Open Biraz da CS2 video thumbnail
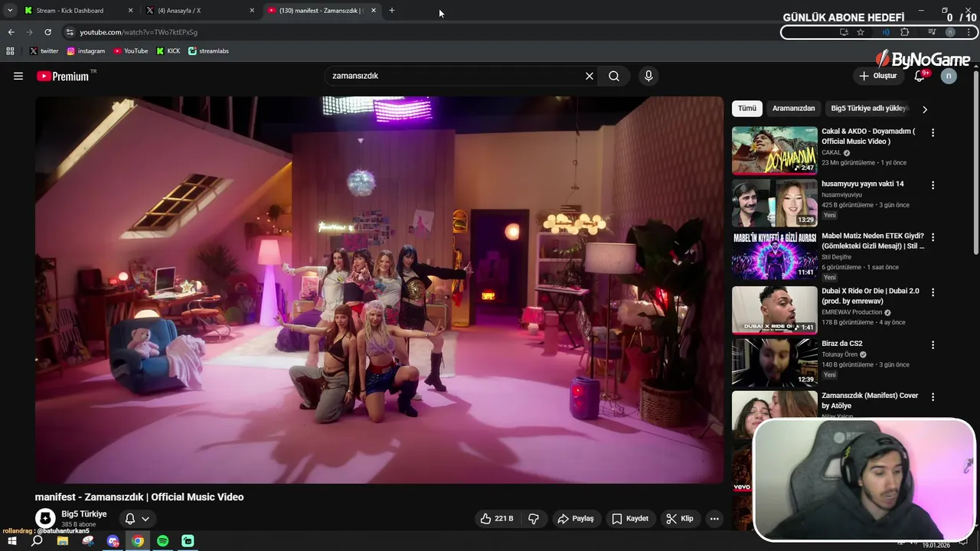 coord(774,363)
